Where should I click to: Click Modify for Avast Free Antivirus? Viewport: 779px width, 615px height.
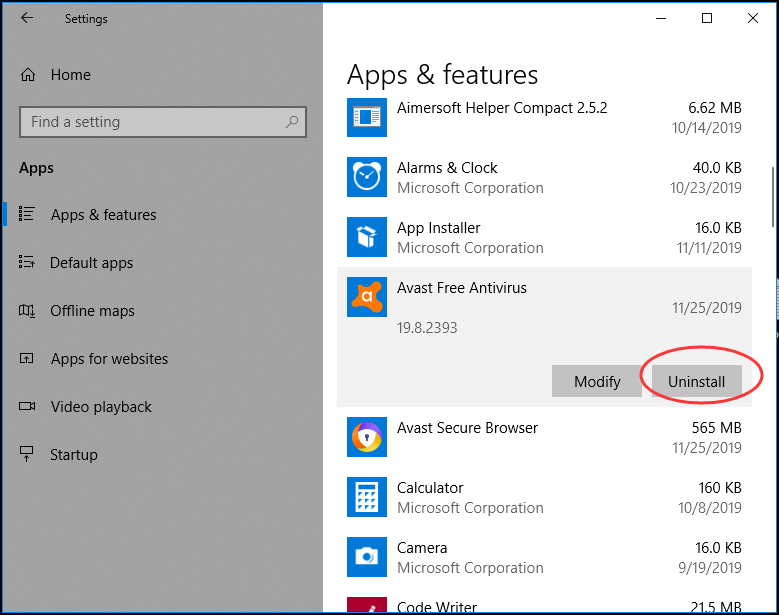(x=597, y=382)
